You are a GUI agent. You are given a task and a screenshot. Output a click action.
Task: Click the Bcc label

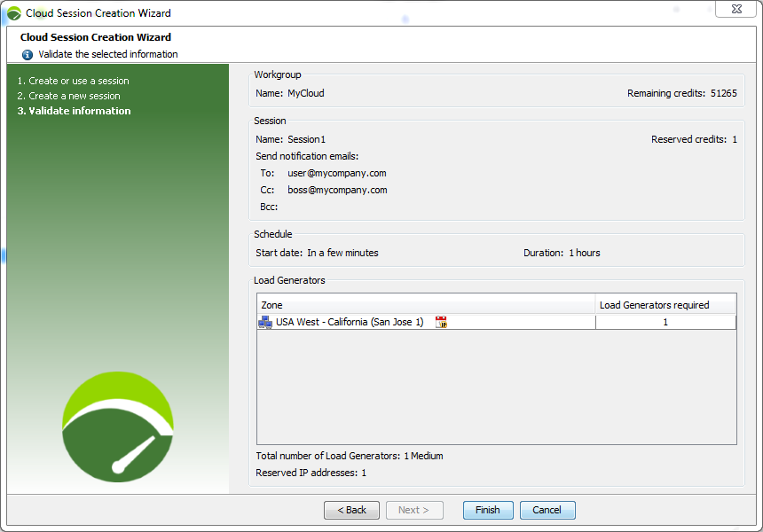point(269,207)
